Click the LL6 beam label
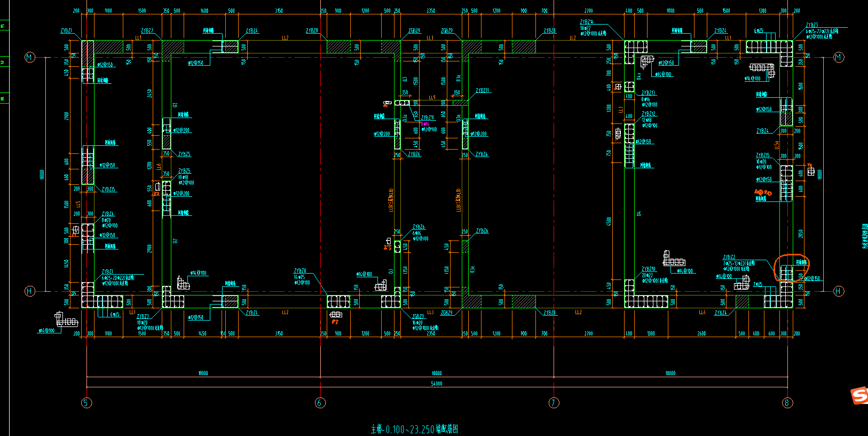The width and height of the screenshot is (868, 436). pyautogui.click(x=159, y=167)
